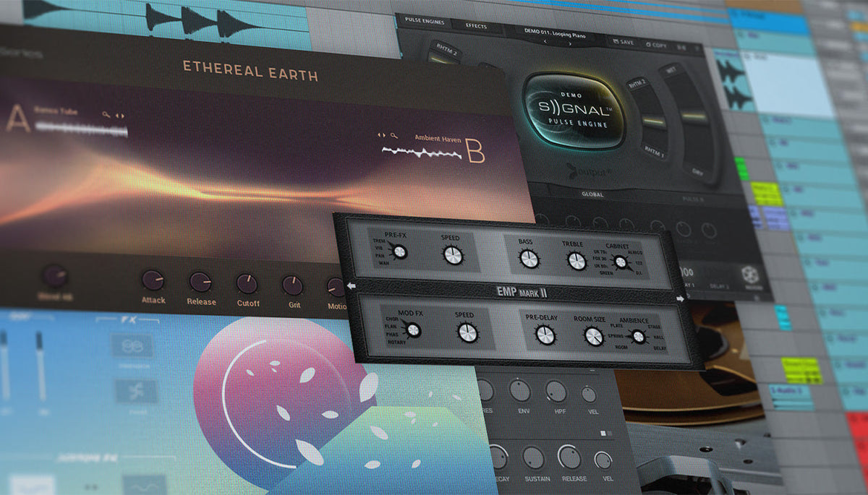This screenshot has width=868, height=495.
Task: Click the Copy button in Signal
Action: 655,45
